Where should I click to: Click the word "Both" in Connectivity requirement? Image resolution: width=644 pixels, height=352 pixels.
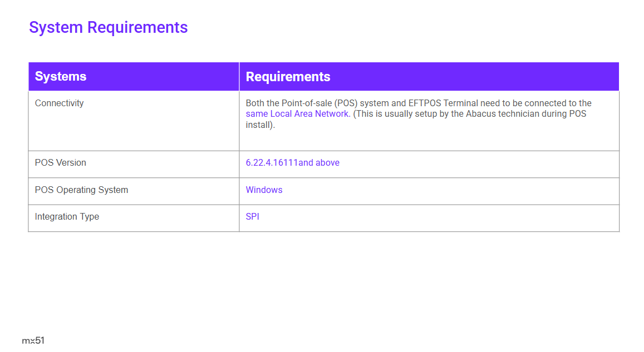255,103
